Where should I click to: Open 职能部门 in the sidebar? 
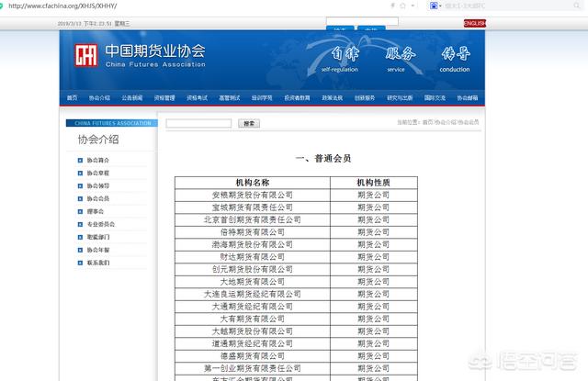[x=98, y=237]
